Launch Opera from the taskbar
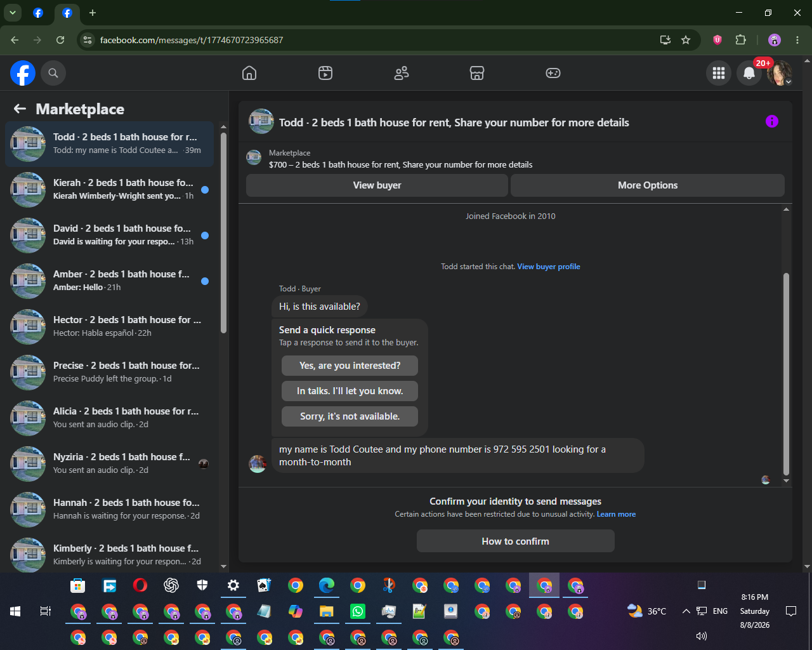 140,585
